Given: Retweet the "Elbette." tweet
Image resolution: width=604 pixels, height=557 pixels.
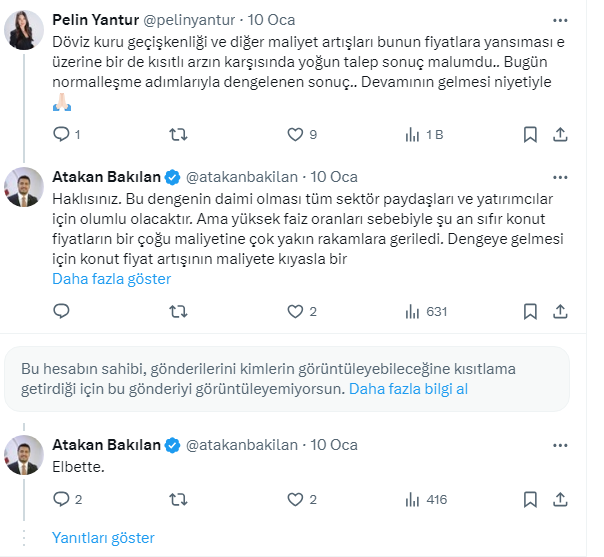Looking at the screenshot, I should tap(178, 499).
